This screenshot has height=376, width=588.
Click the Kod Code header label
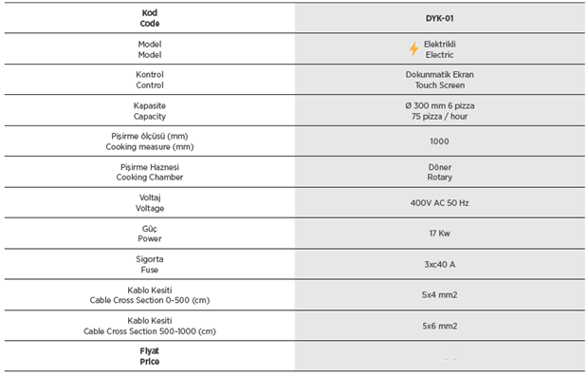[x=150, y=18]
